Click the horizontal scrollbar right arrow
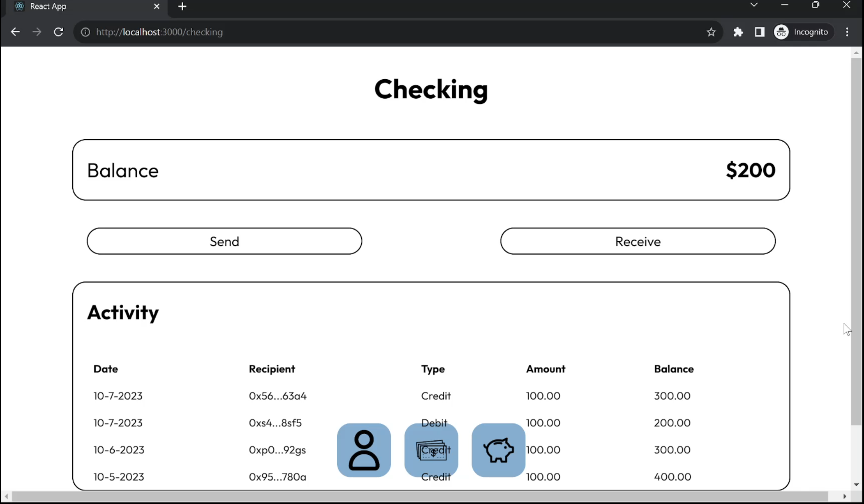This screenshot has height=504, width=864. 845,497
